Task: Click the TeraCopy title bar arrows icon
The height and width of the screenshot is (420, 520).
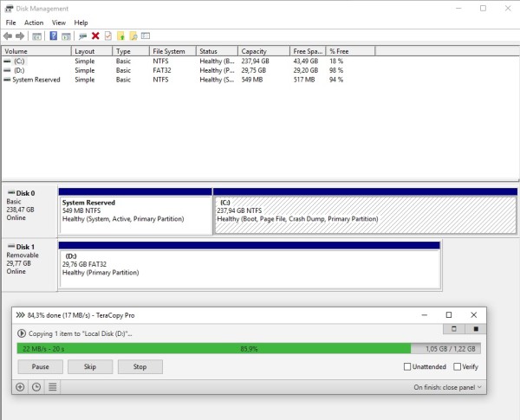Action: (x=20, y=315)
